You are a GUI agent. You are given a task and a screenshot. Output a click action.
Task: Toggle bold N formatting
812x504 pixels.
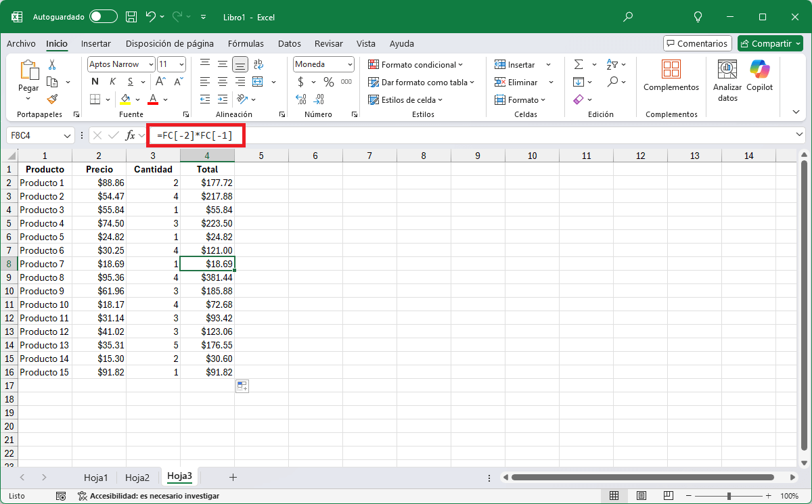[x=95, y=82]
